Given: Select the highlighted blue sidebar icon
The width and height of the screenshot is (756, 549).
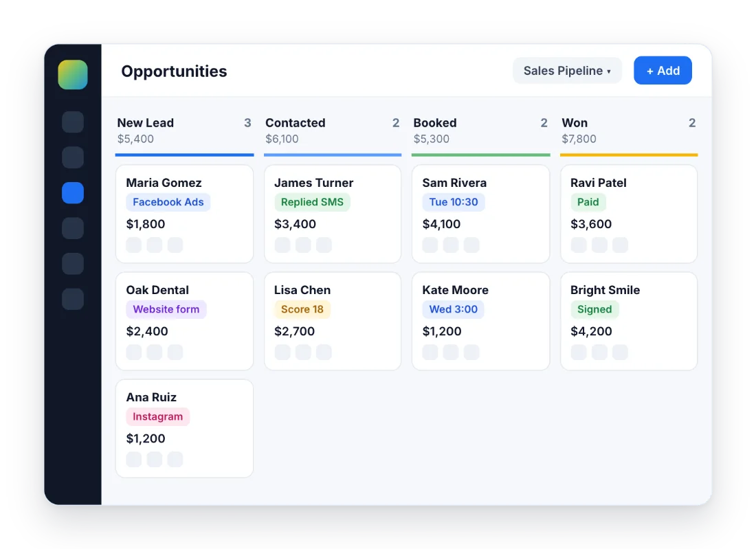Looking at the screenshot, I should click(x=73, y=193).
